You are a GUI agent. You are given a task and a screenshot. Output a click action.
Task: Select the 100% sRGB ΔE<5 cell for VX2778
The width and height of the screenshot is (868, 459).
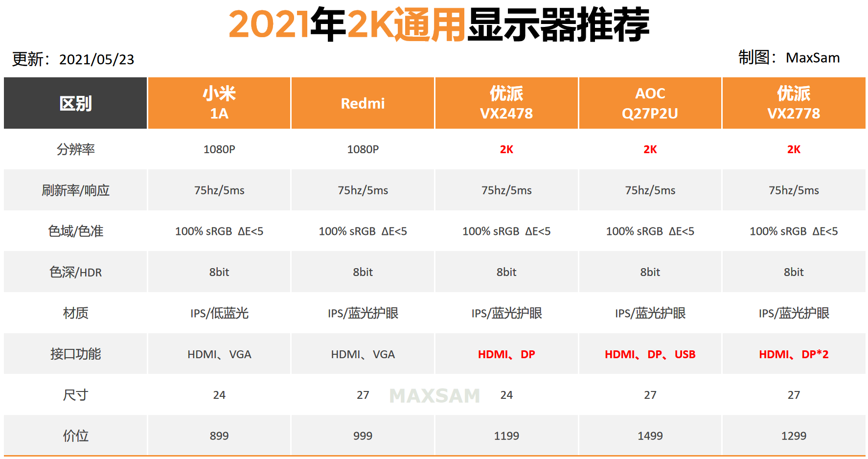pos(794,231)
